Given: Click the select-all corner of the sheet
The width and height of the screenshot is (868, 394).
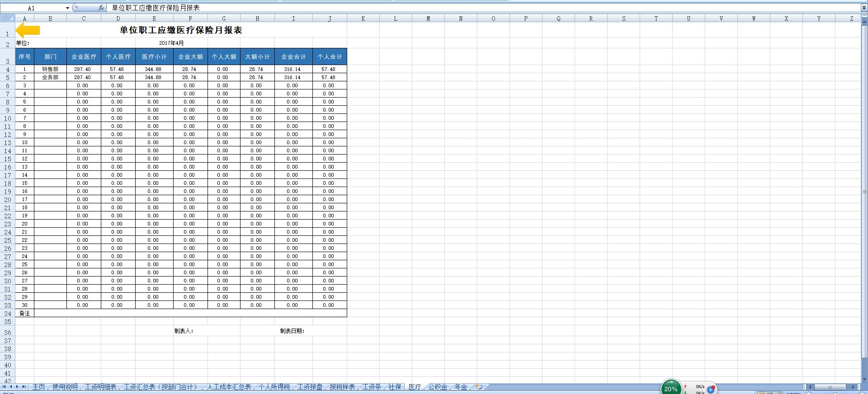Looking at the screenshot, I should click(x=7, y=19).
